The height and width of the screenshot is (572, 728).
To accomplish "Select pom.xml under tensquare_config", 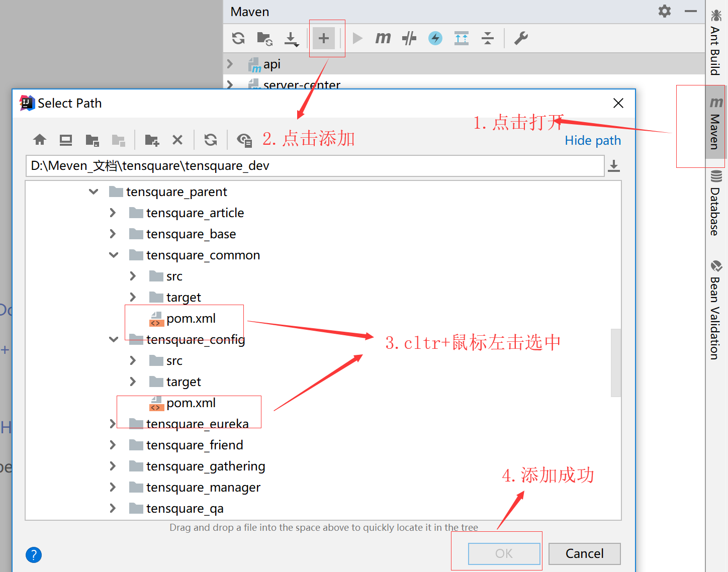I will (x=183, y=403).
